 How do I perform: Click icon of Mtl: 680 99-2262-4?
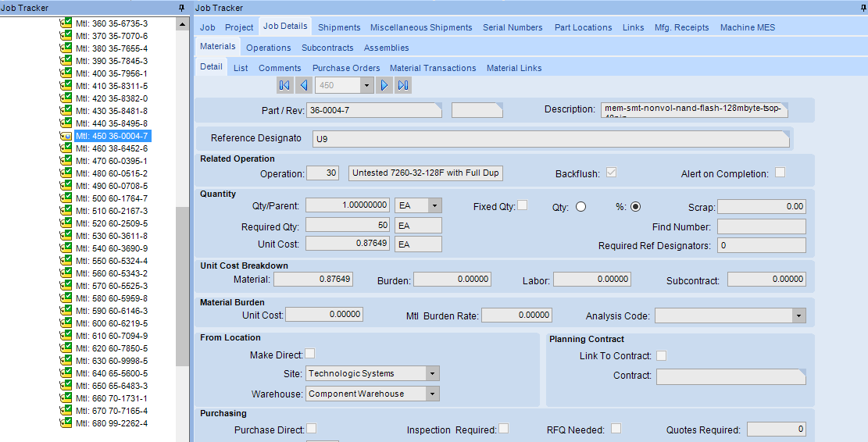[x=66, y=423]
